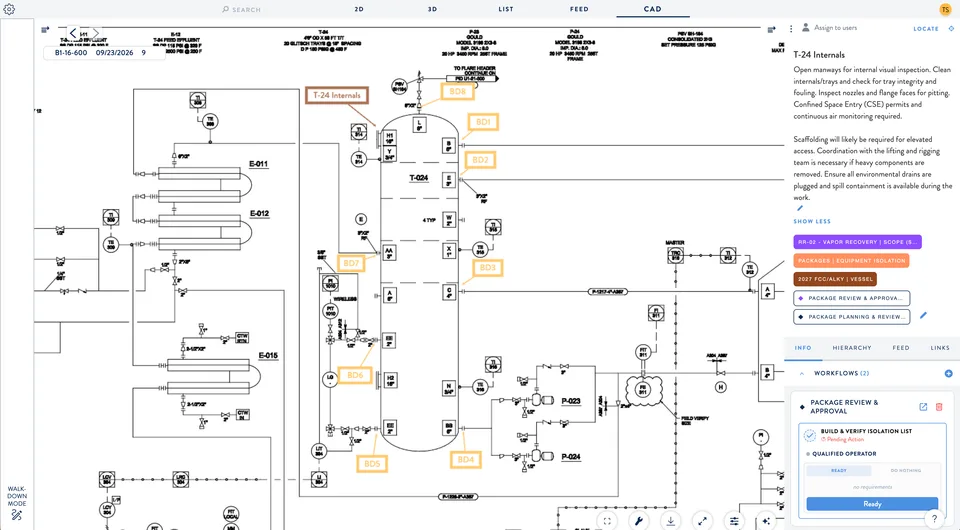Viewport: 960px width, 530px height.
Task: Click the 09/23/2026 date text
Action: click(x=114, y=53)
